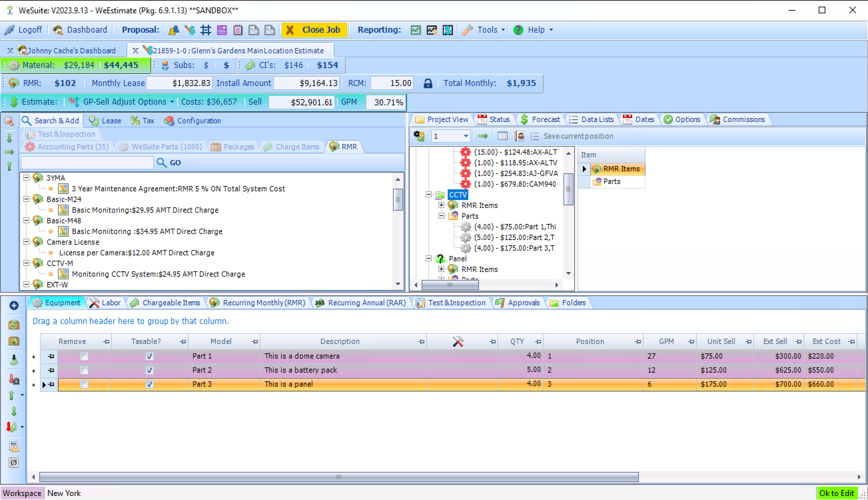Collapse the Panel tree node

pyautogui.click(x=429, y=259)
